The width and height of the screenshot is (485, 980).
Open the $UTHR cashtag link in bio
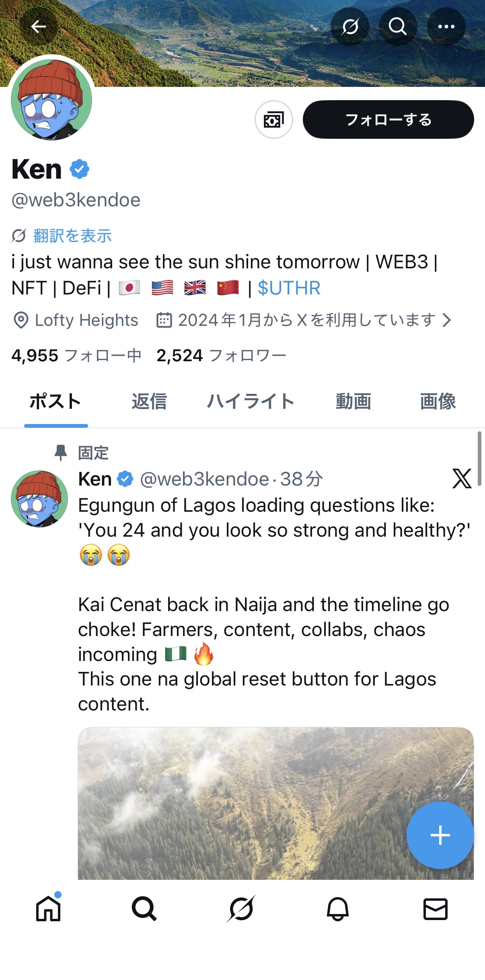289,288
